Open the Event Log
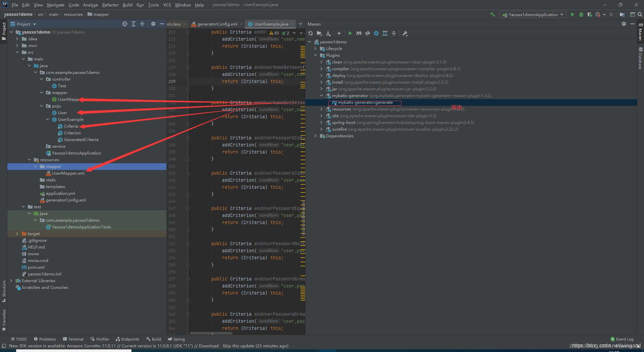Screen dimensions: 644x352 pos(622,339)
